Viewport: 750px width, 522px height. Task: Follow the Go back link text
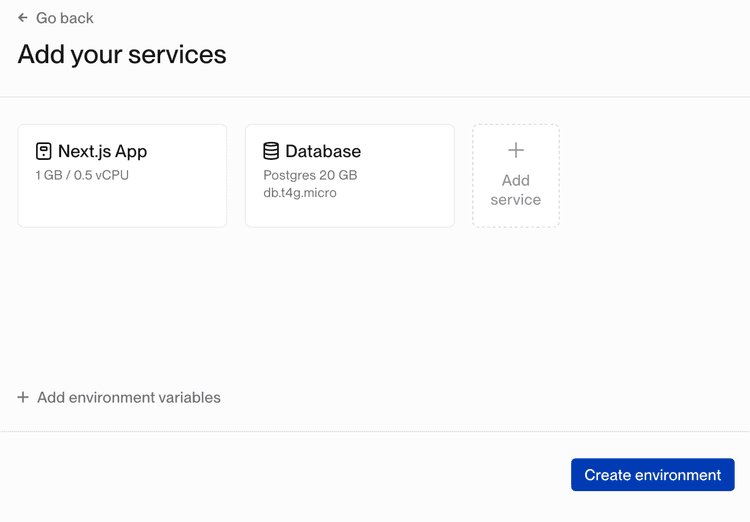[65, 18]
